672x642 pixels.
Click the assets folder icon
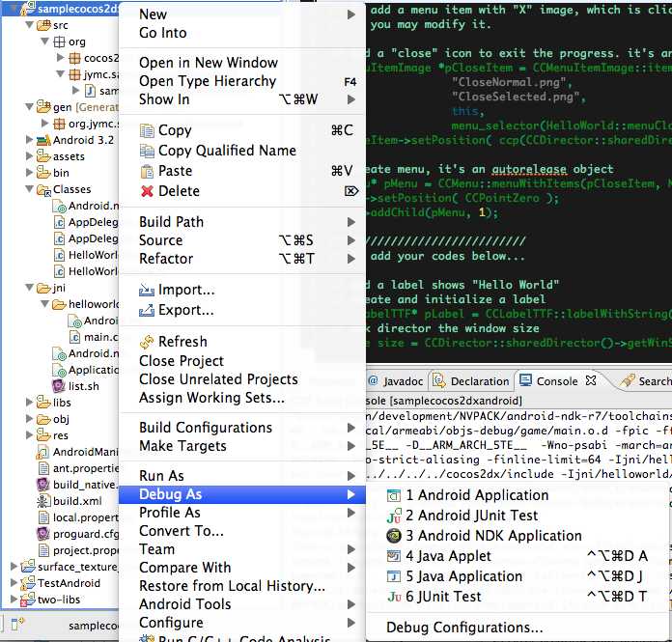coord(43,156)
